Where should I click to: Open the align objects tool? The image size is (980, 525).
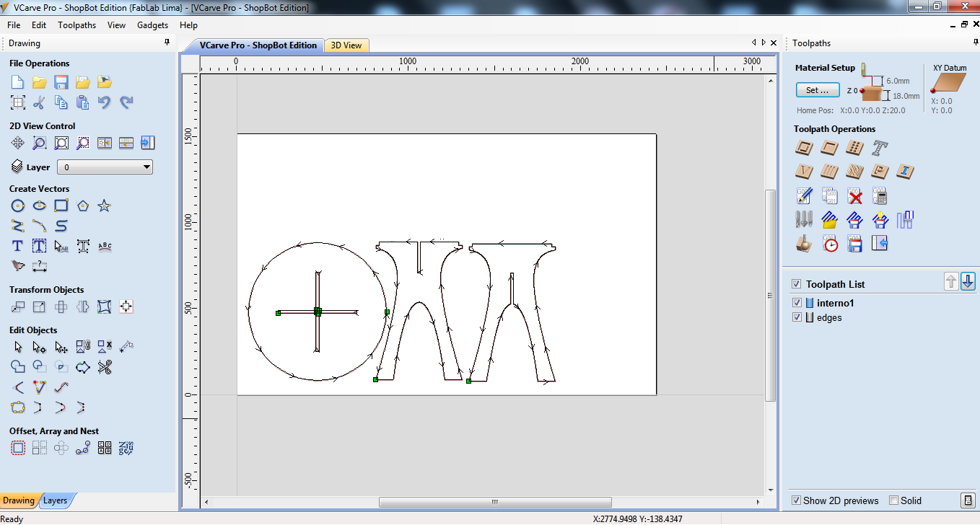[126, 307]
